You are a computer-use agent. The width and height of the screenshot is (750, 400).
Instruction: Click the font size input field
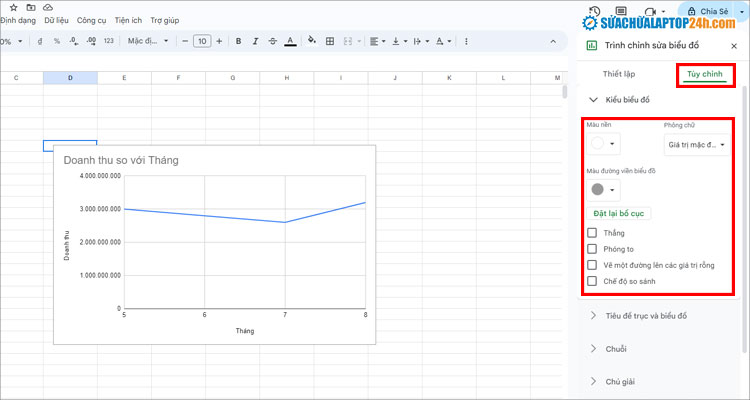[x=202, y=41]
